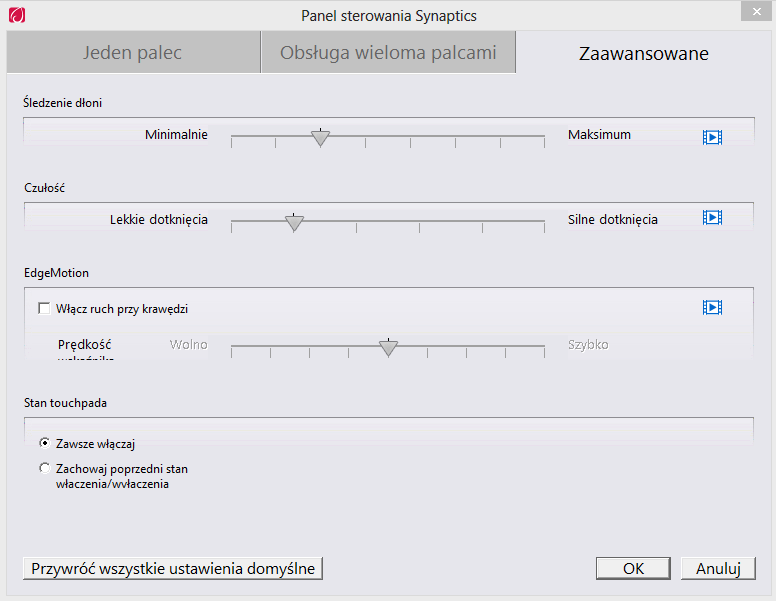
Task: Select the Zaawansowane tab
Action: (x=643, y=53)
